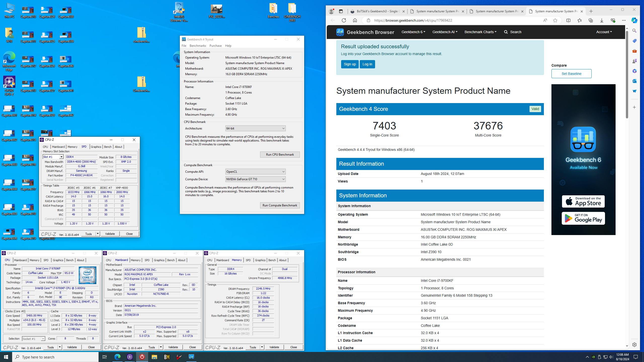Open the Geekbench 4 Benchmarks menu

coord(198,46)
